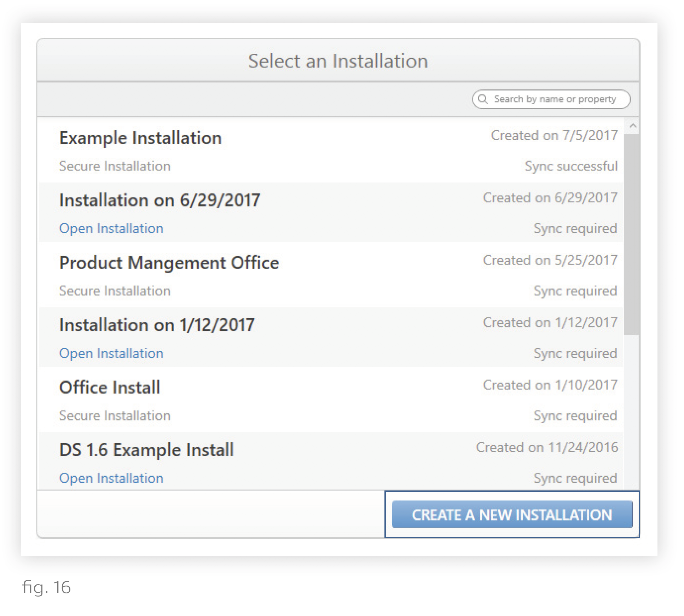Click Created on 6/29/2017 text
The image size is (684, 616).
pos(550,198)
